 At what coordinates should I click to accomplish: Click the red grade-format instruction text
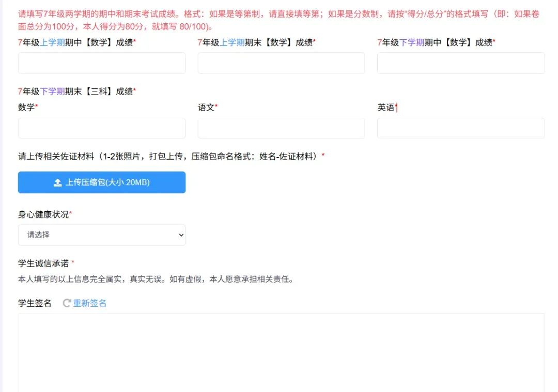pos(279,20)
